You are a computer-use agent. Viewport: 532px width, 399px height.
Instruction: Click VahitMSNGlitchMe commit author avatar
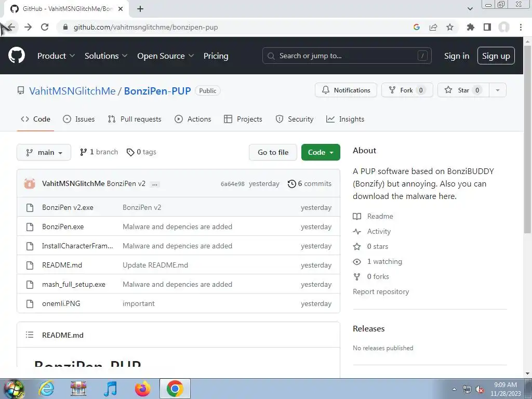[x=30, y=183]
